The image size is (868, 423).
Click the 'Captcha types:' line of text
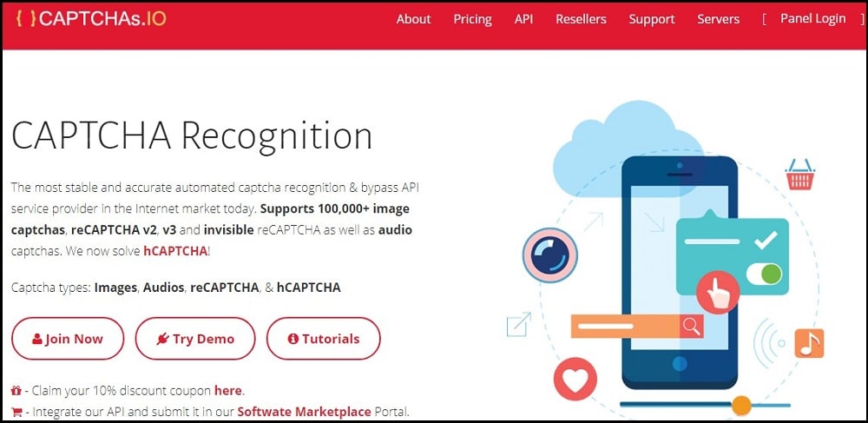tap(175, 288)
